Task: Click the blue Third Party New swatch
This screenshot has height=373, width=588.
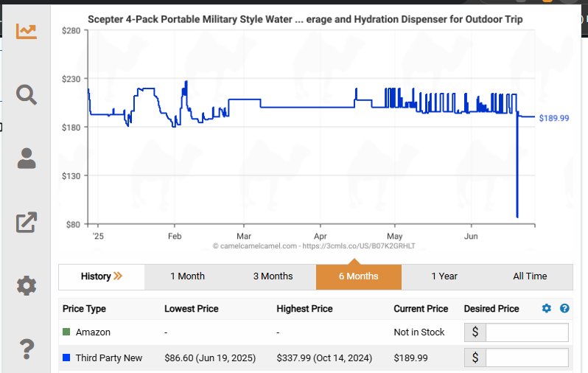Action: coord(66,358)
